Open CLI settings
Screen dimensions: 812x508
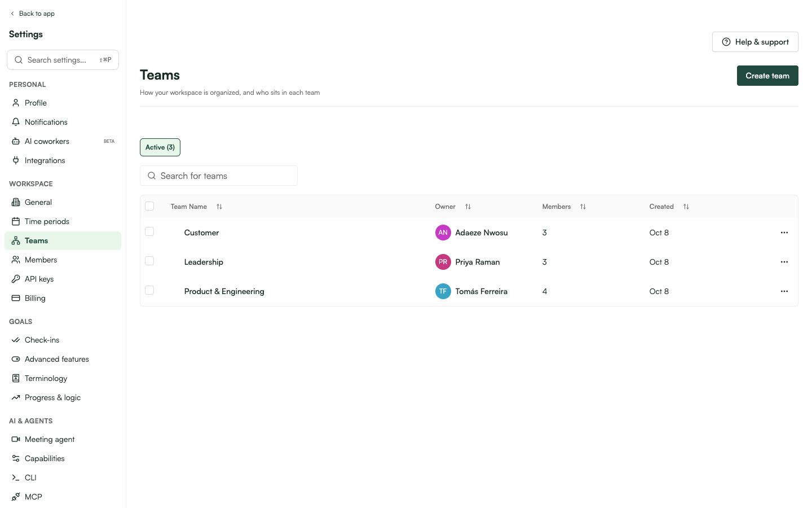coord(63,478)
